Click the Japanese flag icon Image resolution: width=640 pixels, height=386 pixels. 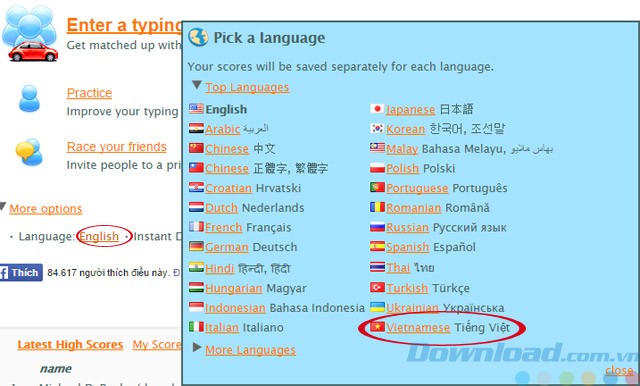click(x=378, y=109)
